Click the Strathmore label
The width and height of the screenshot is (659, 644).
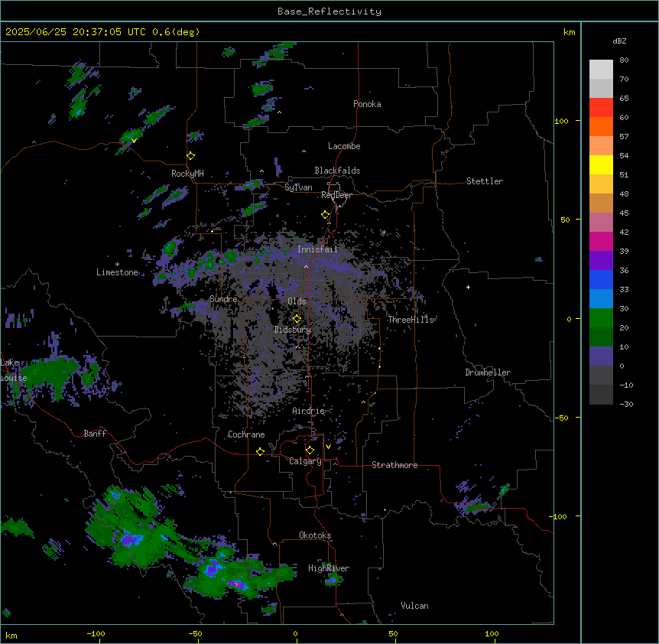click(x=394, y=465)
